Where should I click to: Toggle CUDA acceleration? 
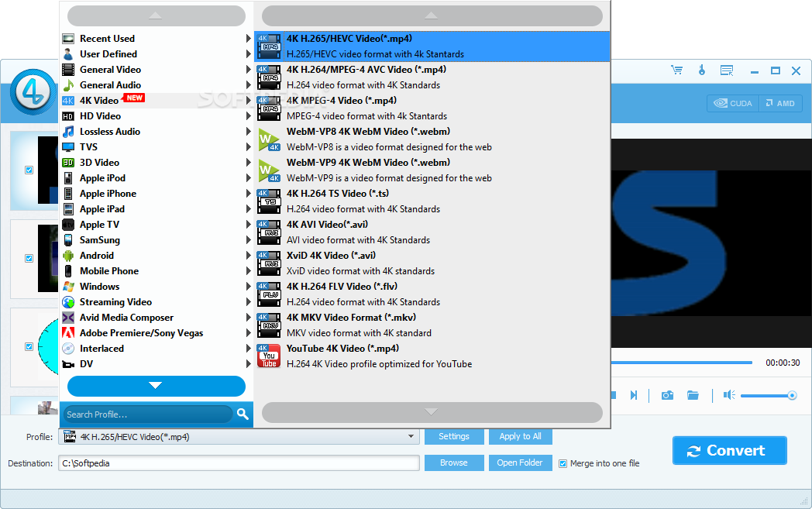coord(733,103)
